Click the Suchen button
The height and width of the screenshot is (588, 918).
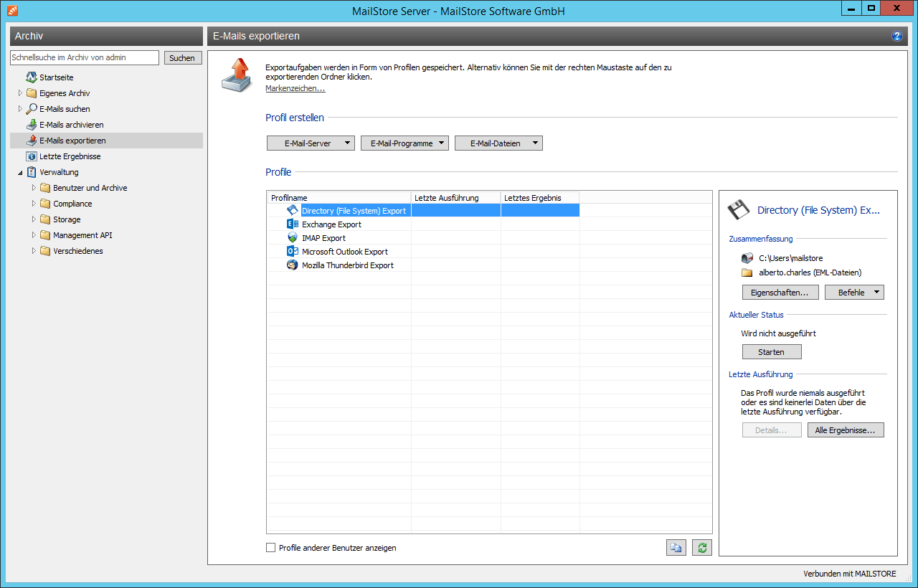click(182, 58)
